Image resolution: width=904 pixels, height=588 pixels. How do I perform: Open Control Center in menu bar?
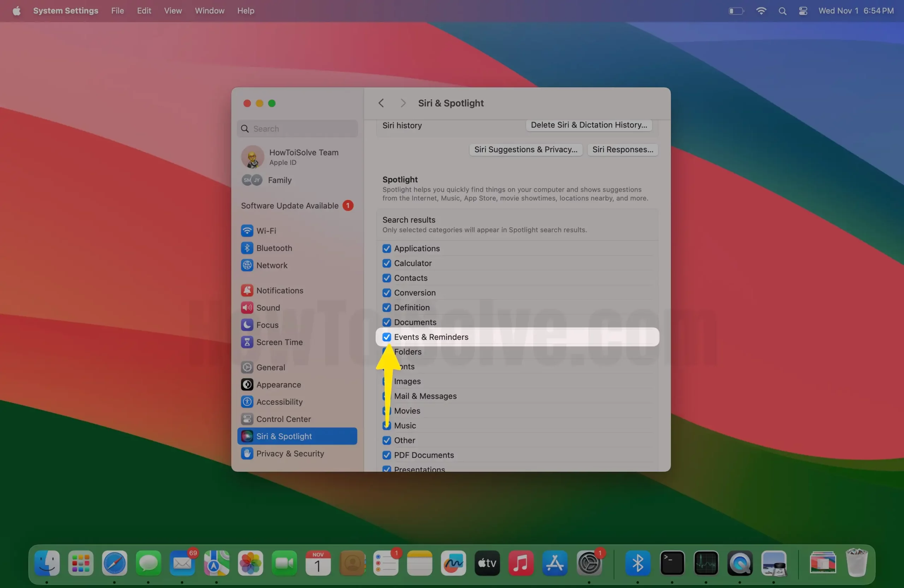(x=803, y=11)
